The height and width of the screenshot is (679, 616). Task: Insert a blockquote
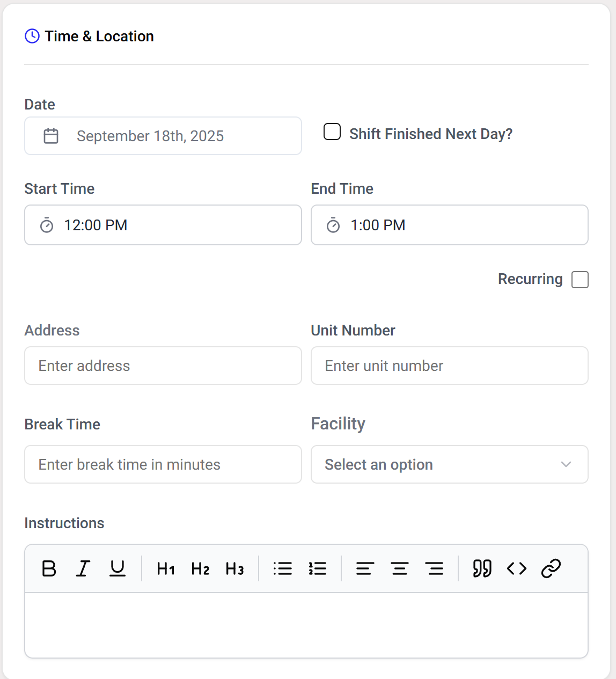[482, 568]
